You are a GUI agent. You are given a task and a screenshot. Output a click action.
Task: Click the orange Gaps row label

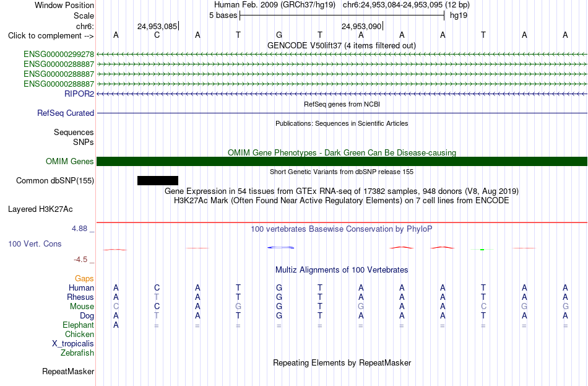(84, 279)
